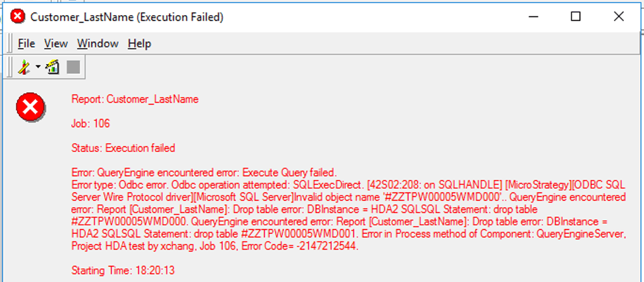The height and width of the screenshot is (282, 644).
Task: Click the toolbar grip handle beside the pencil icon
Action: click(x=11, y=67)
